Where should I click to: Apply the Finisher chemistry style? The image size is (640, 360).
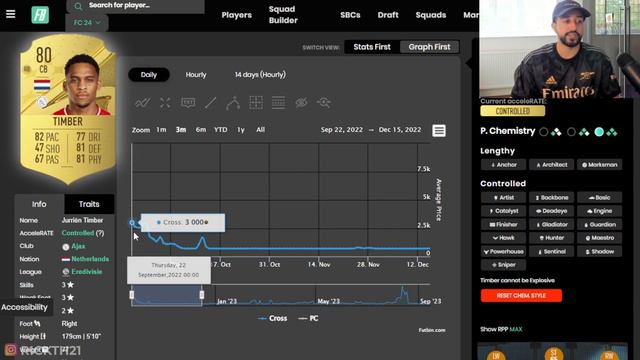[503, 224]
